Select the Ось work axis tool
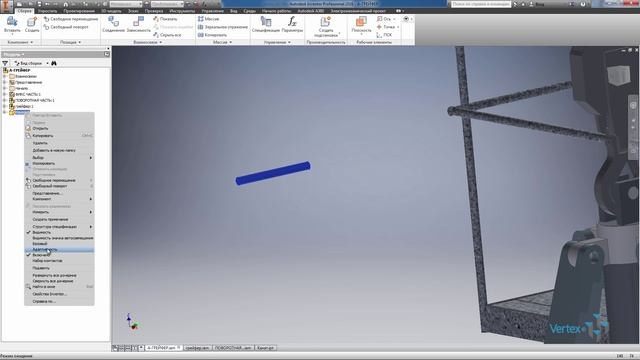 (386, 19)
